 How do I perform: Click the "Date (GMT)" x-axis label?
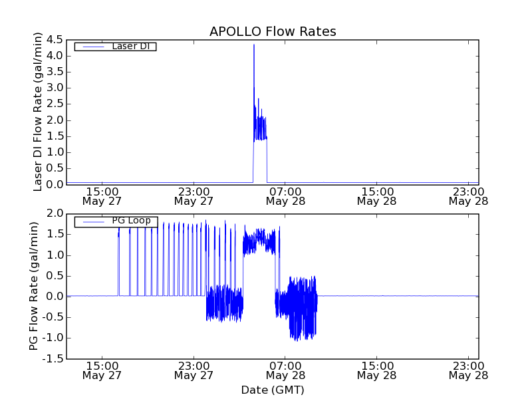click(x=273, y=390)
